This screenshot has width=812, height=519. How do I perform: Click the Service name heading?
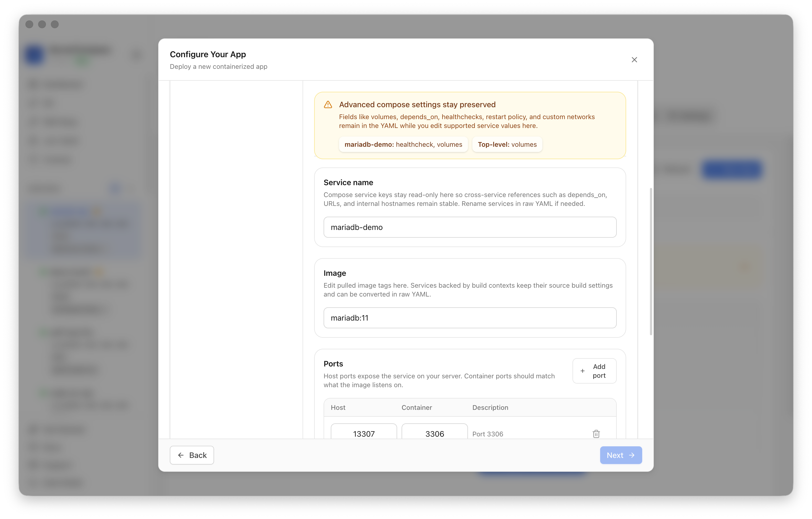pos(348,182)
